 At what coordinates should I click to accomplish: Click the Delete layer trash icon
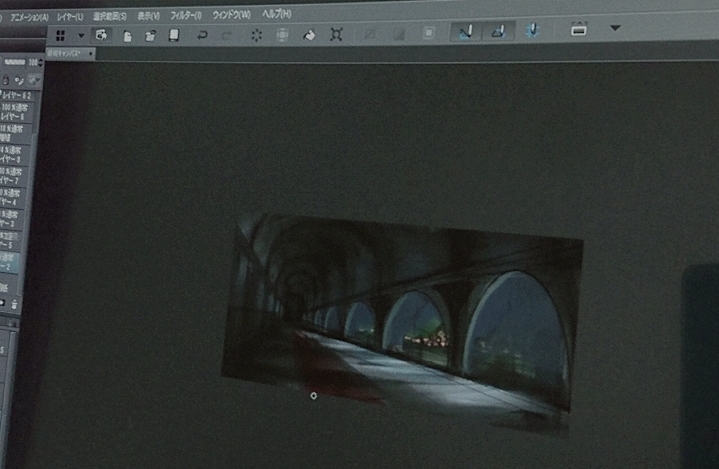15,303
